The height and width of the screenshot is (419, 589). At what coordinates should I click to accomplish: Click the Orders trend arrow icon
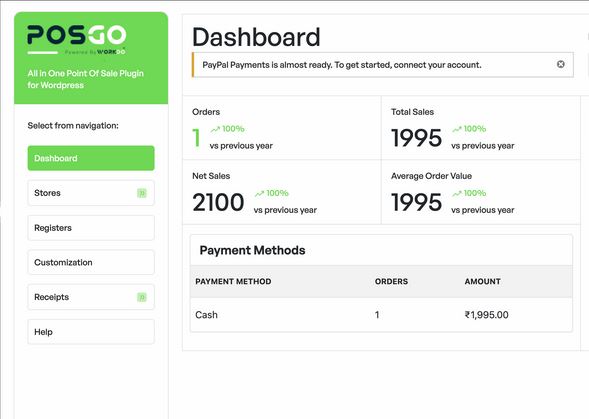click(215, 129)
